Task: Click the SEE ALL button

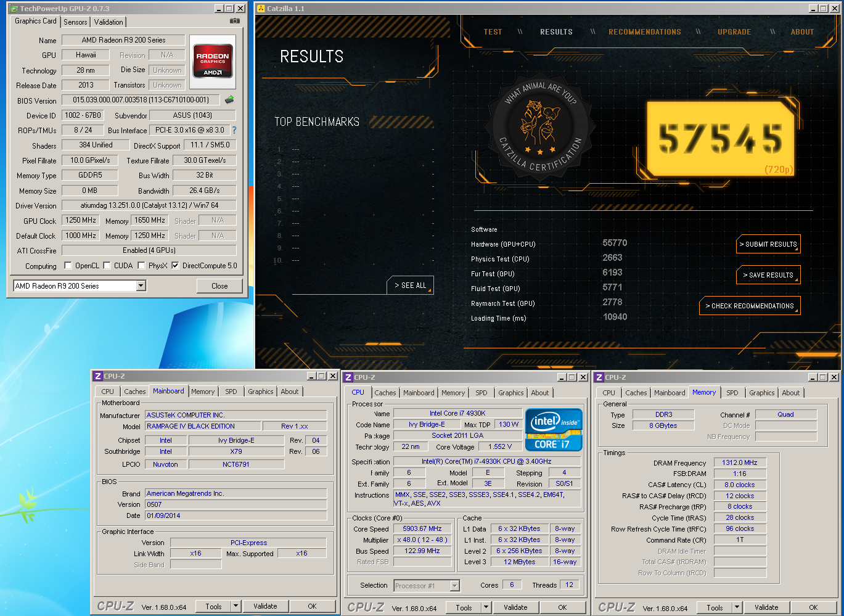Action: click(410, 285)
